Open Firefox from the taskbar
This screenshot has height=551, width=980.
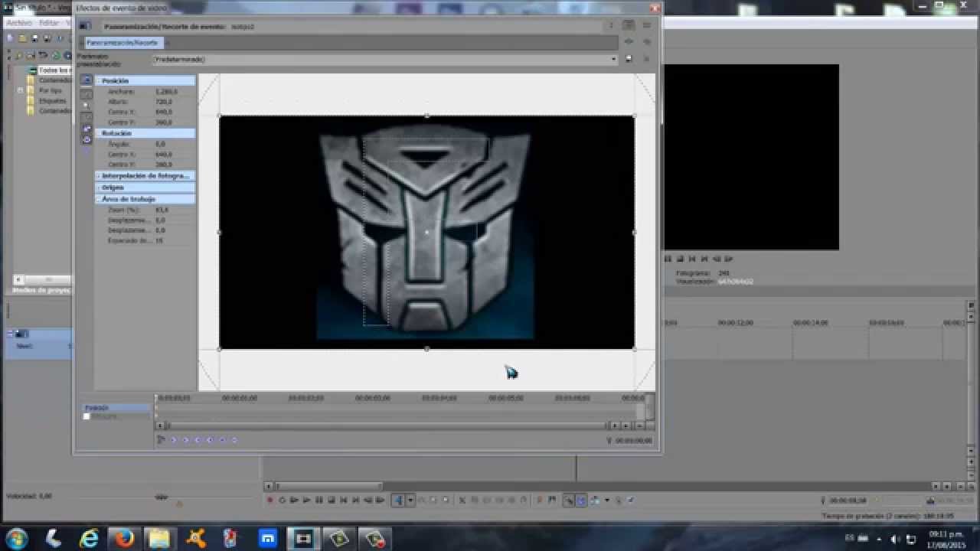coord(123,538)
